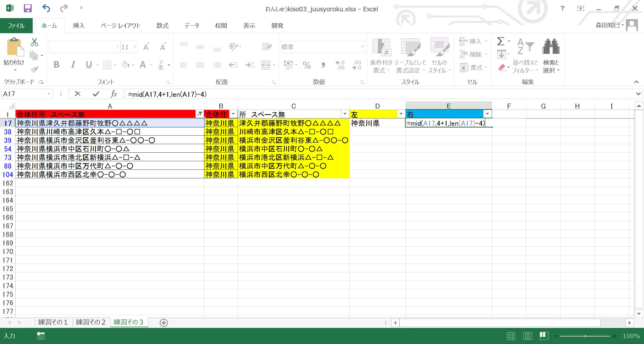
Task: Click the font color A button
Action: pyautogui.click(x=143, y=65)
